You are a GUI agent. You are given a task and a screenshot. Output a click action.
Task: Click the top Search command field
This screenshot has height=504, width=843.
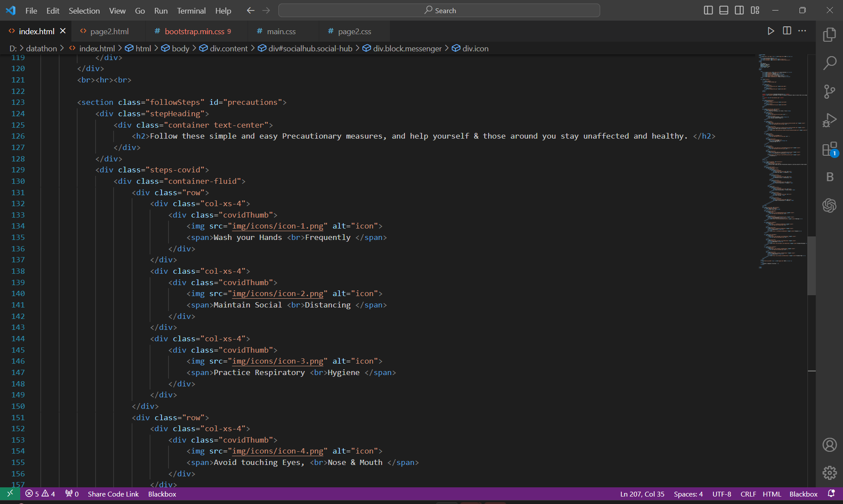pos(439,11)
